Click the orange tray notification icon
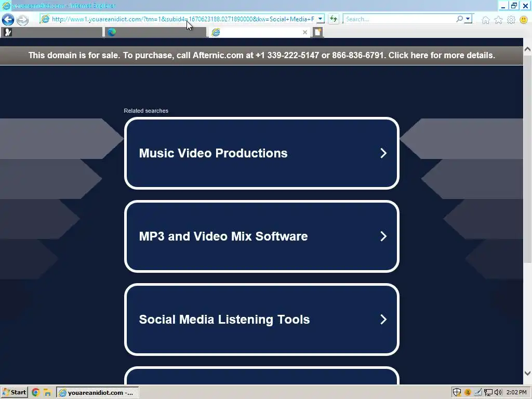Image resolution: width=532 pixels, height=399 pixels. point(468,393)
